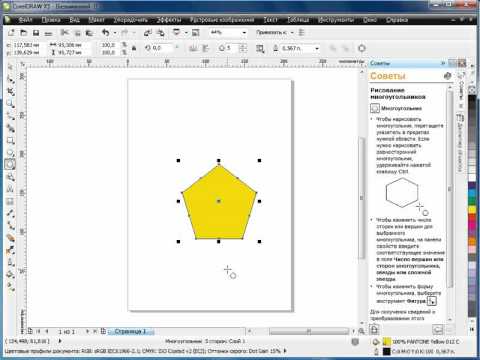Select the Shape tool in the toolbox

click(x=10, y=79)
